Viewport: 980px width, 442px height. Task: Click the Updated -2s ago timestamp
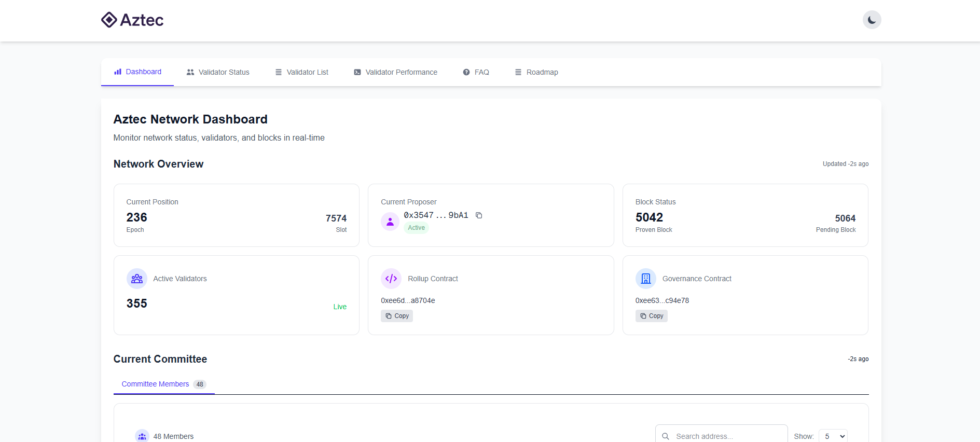pyautogui.click(x=846, y=164)
